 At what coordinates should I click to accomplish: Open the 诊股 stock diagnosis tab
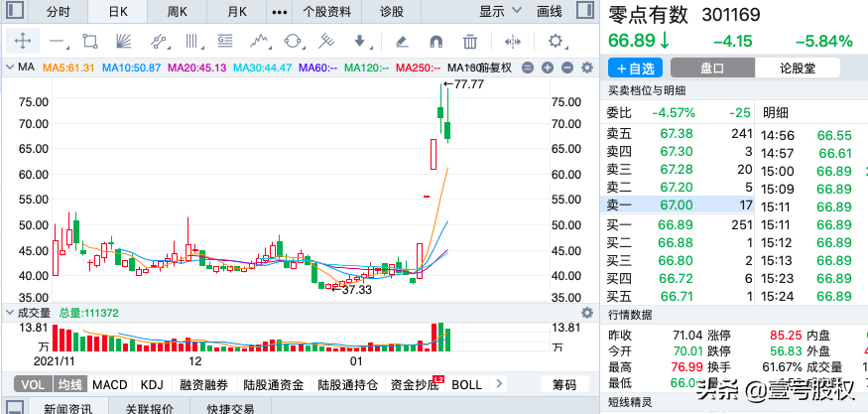tap(391, 11)
